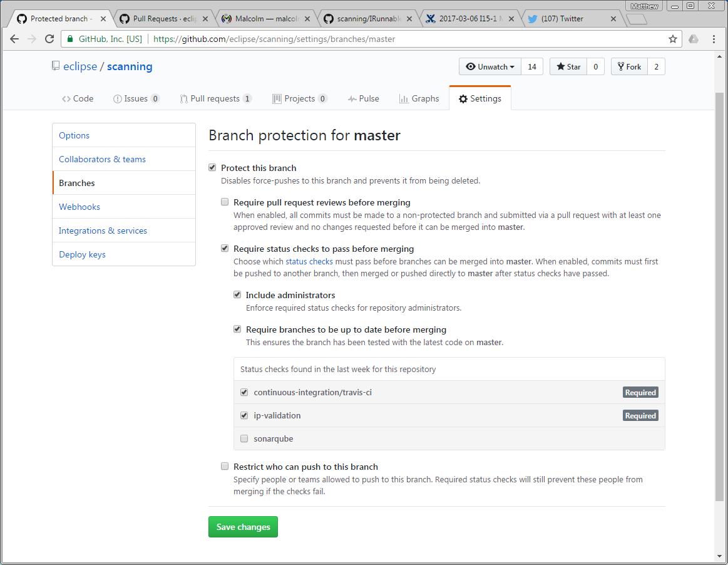Check the sonarqube status check
The width and height of the screenshot is (728, 565).
[244, 438]
